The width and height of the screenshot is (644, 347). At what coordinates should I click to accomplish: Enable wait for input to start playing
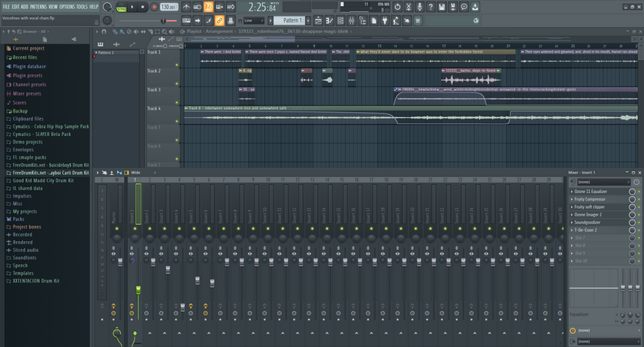point(197,7)
